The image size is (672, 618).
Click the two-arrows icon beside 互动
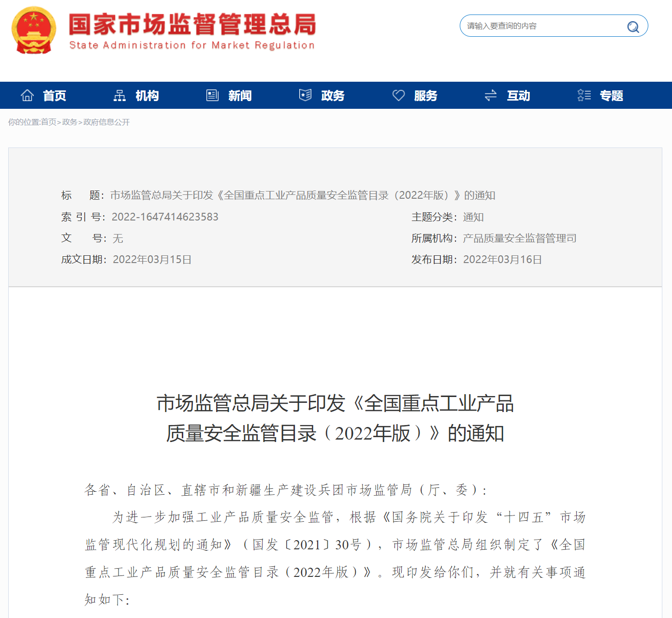(491, 96)
